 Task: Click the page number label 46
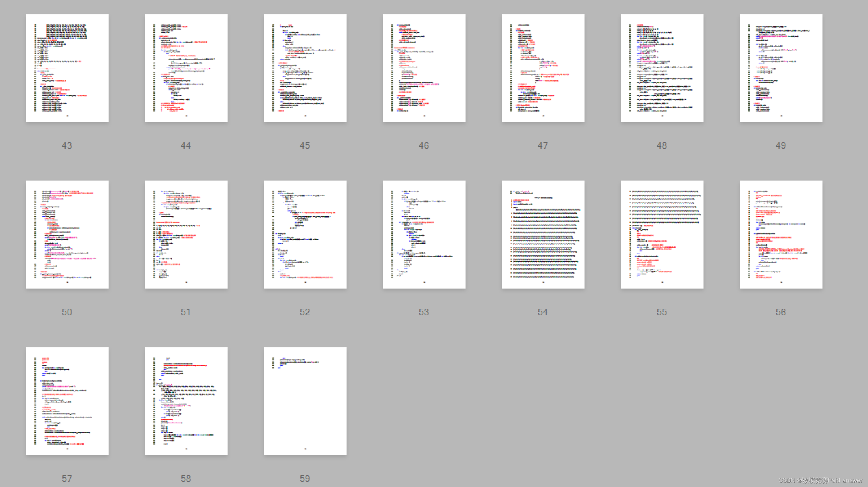coord(424,145)
